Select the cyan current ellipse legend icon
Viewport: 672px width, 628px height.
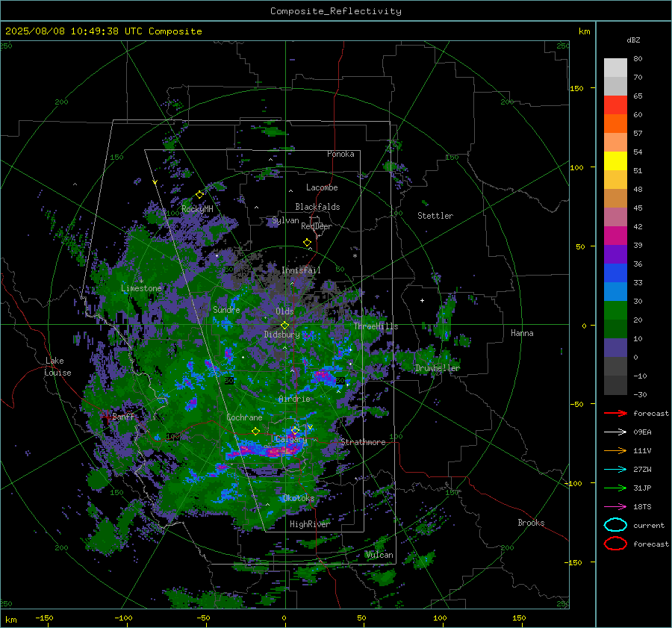coord(615,525)
